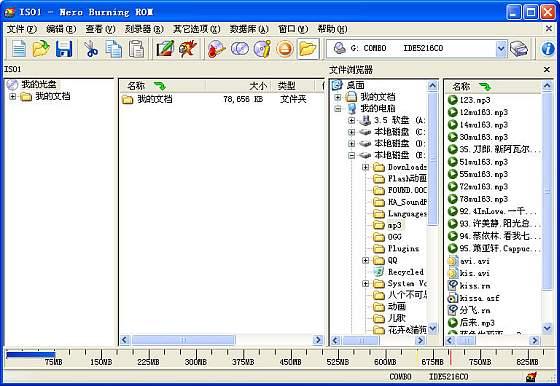Open the 帮助 menu
The image size is (560, 386).
(332, 29)
